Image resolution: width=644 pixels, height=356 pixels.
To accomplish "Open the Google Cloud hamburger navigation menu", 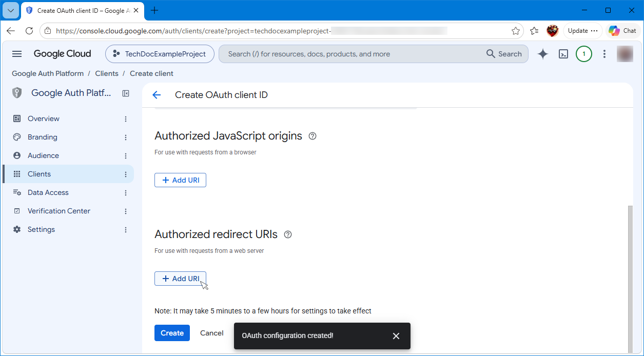I will tap(17, 54).
